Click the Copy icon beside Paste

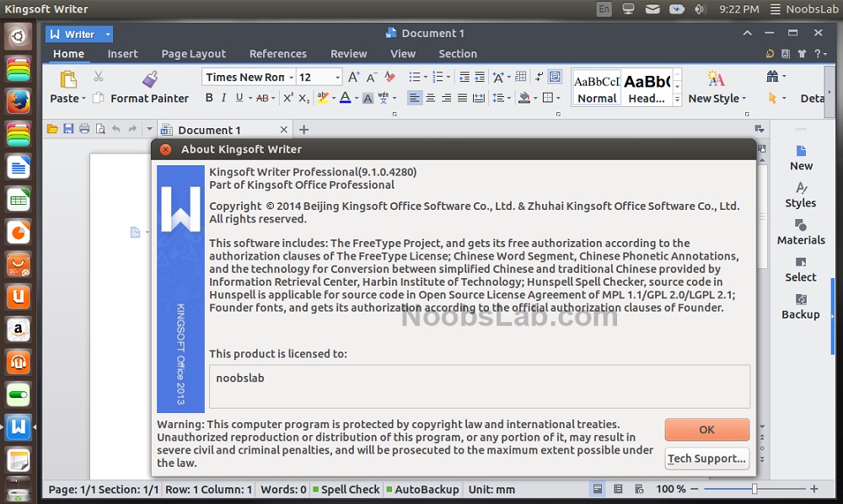coord(98,98)
